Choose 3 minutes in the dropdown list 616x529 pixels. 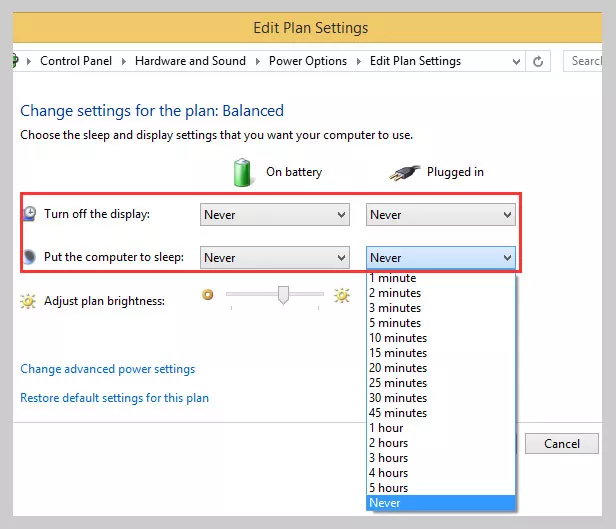[x=440, y=308]
